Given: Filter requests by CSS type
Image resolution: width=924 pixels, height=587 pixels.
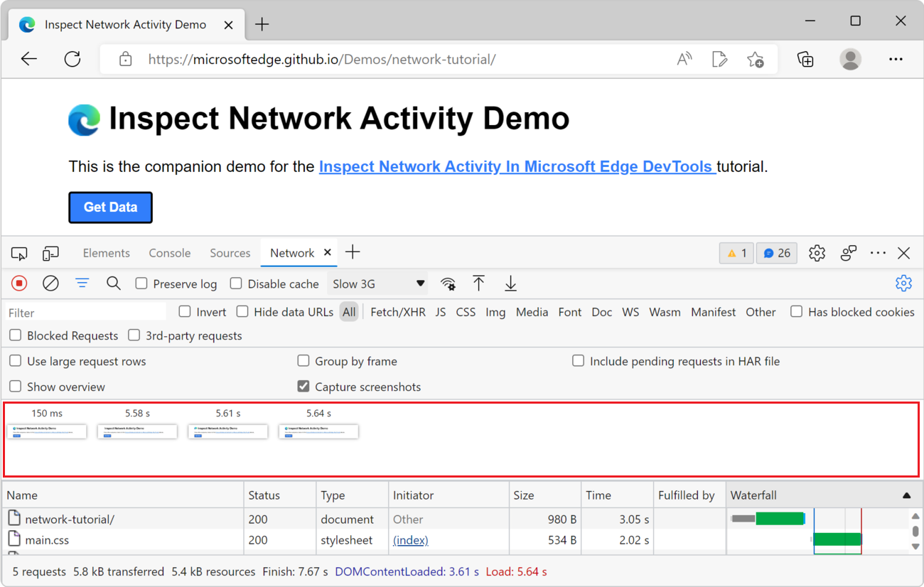Looking at the screenshot, I should (466, 312).
